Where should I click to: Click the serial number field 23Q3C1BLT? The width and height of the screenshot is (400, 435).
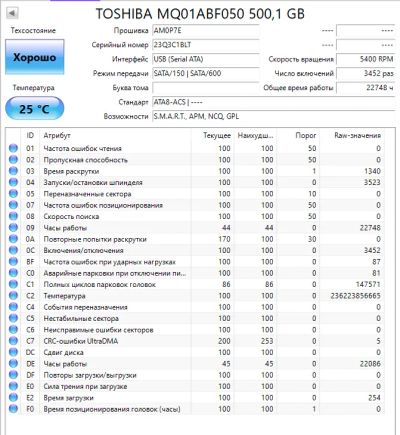pyautogui.click(x=206, y=45)
